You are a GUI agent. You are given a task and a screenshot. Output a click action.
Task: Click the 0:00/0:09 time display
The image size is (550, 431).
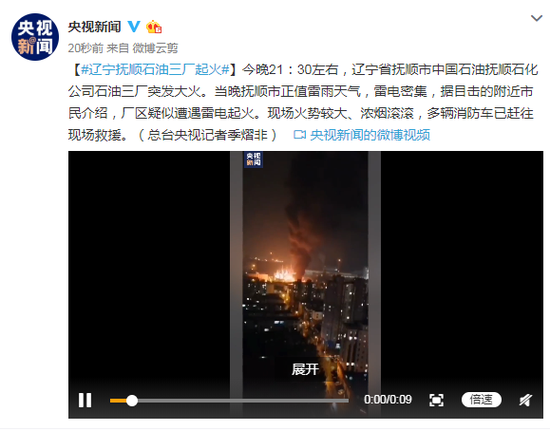[388, 400]
